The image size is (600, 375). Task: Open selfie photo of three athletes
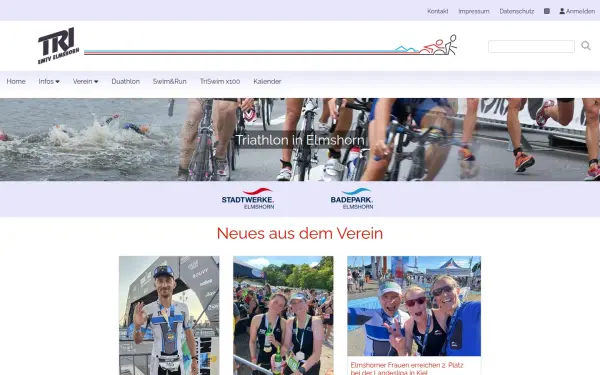click(x=414, y=306)
